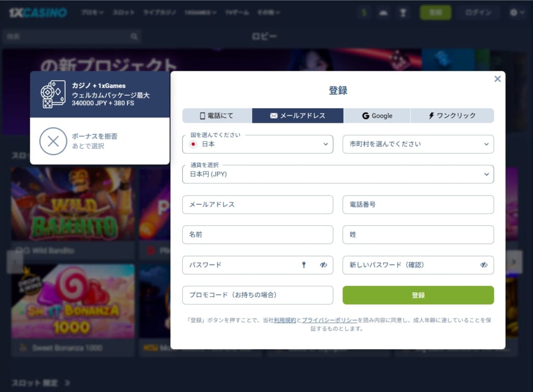
Task: Open the 利用規約 link
Action: (x=285, y=320)
